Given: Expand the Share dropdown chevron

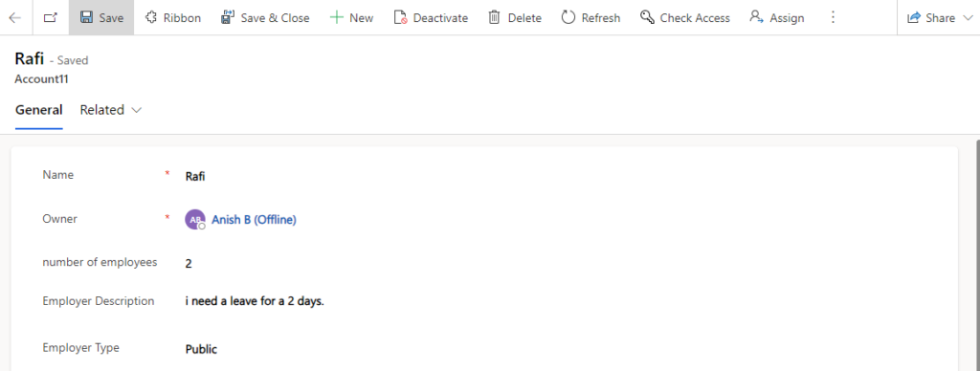Looking at the screenshot, I should [x=969, y=18].
